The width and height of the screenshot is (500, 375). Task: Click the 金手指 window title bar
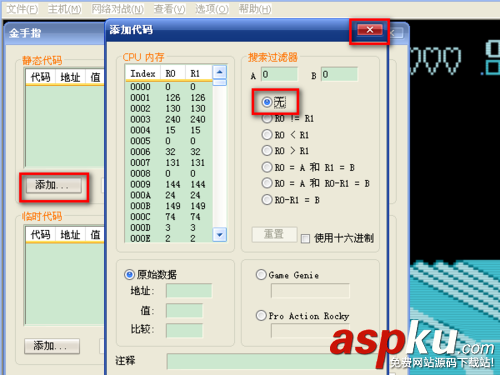pos(55,33)
